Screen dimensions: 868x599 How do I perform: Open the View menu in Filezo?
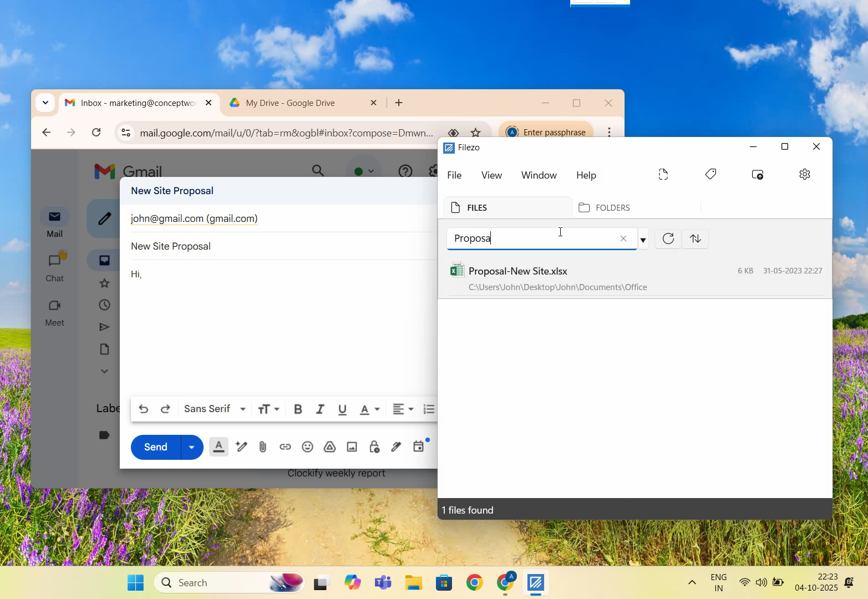coord(491,175)
